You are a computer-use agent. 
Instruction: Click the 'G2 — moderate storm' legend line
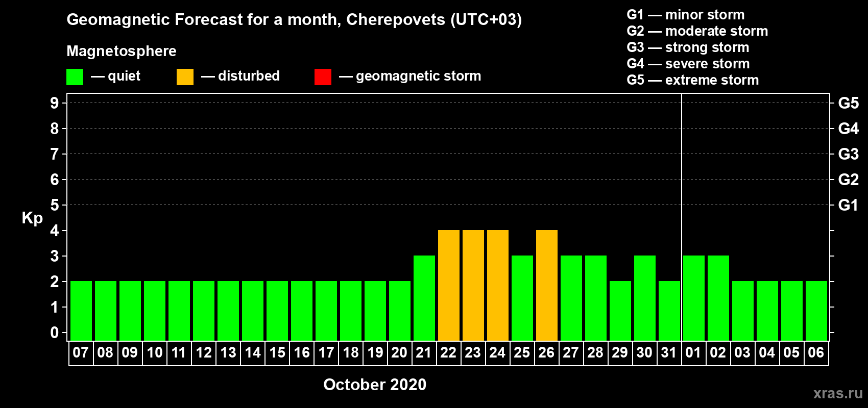click(x=697, y=31)
